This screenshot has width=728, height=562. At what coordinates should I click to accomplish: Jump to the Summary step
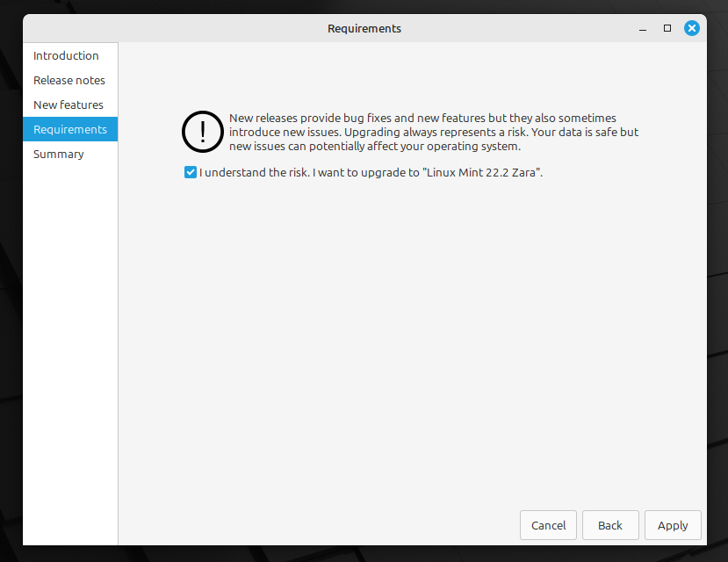(x=58, y=154)
